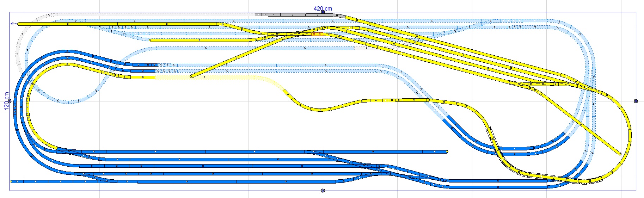Viewport: 644px width, 198px height.
Task: Click the 120 cm height dimension label
Action: tap(6, 101)
